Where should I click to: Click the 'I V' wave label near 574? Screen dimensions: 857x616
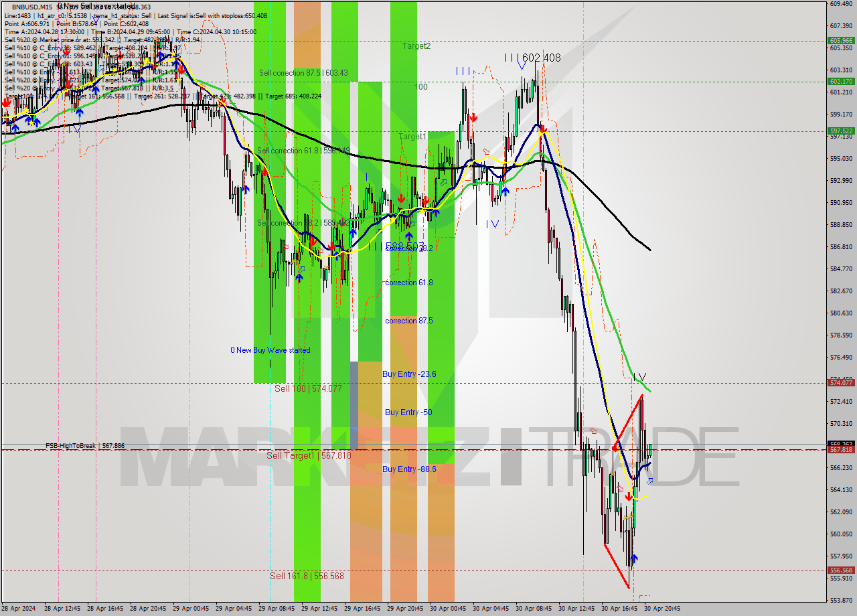639,377
